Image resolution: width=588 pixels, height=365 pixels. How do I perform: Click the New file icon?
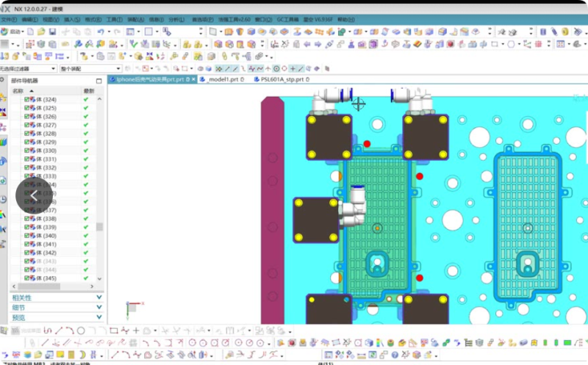pos(29,32)
